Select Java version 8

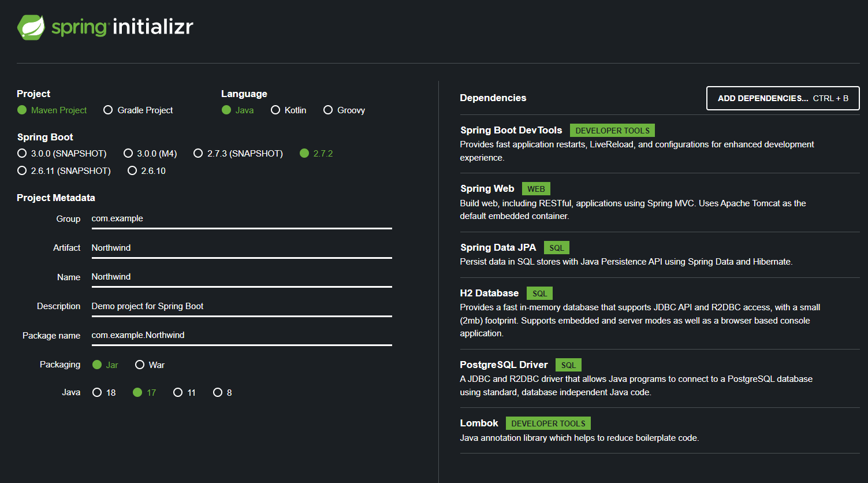[217, 392]
